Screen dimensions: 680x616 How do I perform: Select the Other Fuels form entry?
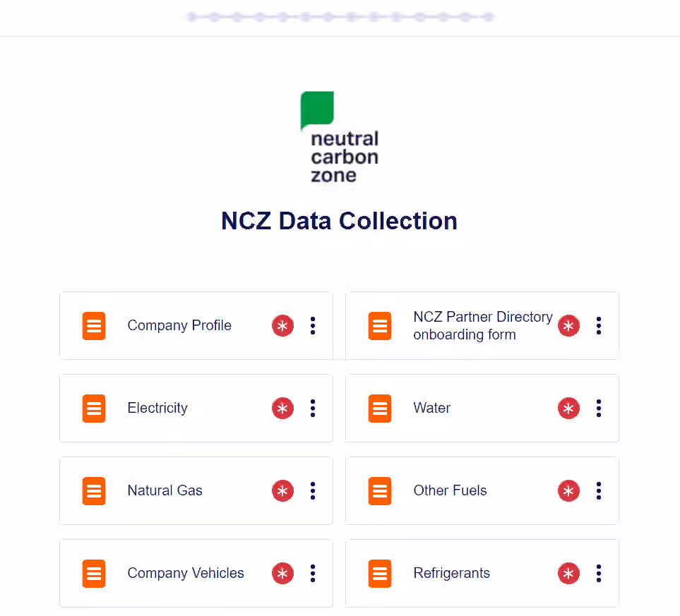450,490
